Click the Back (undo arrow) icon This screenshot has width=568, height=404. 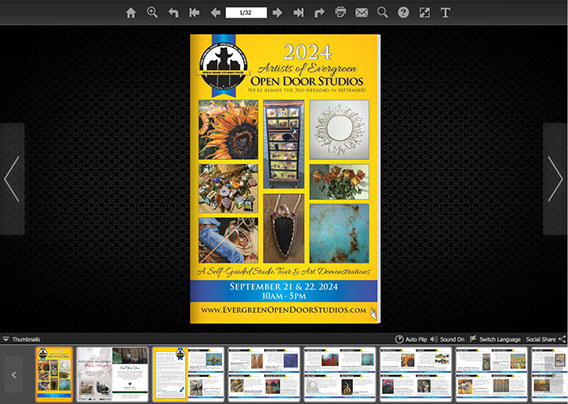point(174,13)
